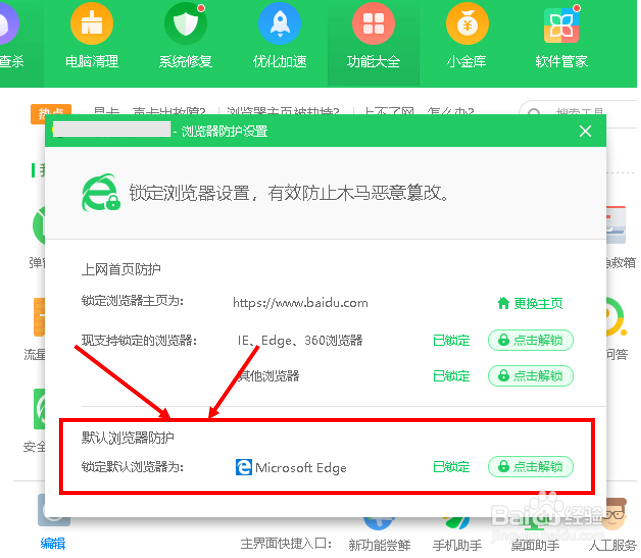This screenshot has height=558, width=641.
Task: Open 新功能尝鲜 shortcut
Action: click(x=379, y=545)
